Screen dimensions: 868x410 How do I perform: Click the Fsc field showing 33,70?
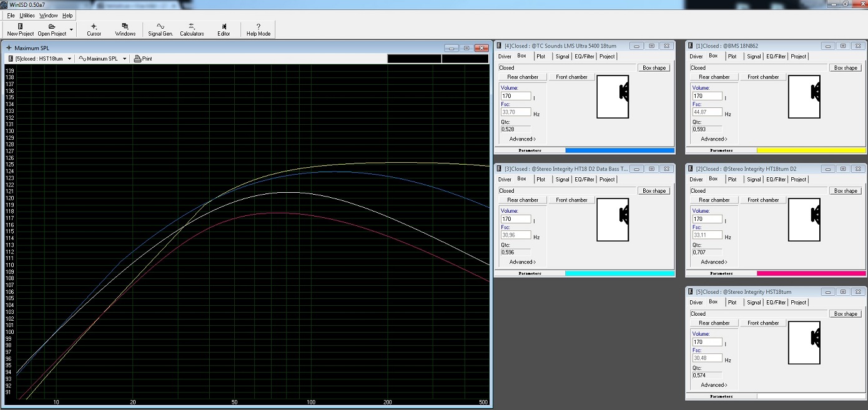(x=516, y=112)
